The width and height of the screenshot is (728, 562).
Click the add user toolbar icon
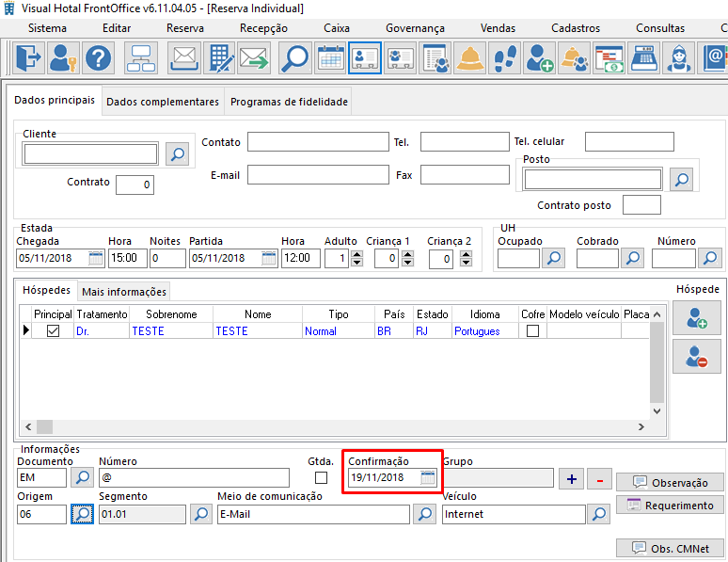pos(540,58)
